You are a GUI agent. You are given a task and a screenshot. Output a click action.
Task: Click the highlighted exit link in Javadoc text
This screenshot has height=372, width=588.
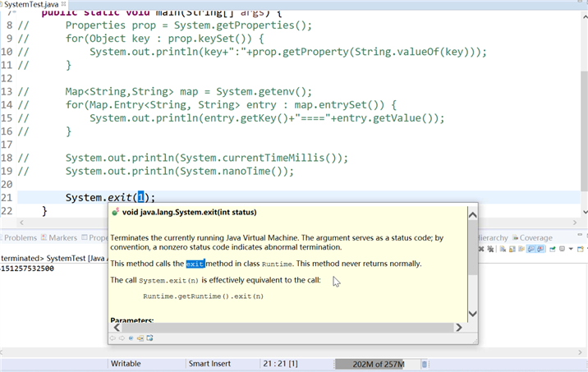pos(195,264)
